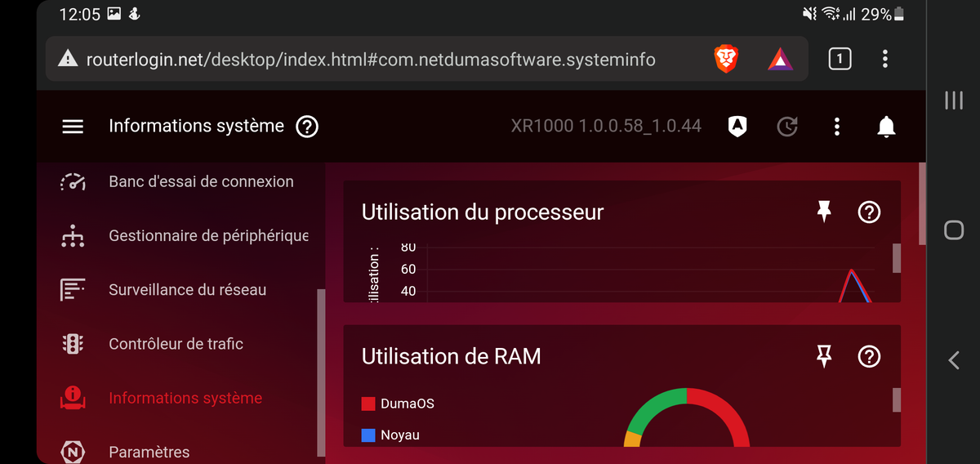Open the hamburger navigation menu
Image resolution: width=980 pixels, height=464 pixels.
(x=73, y=127)
